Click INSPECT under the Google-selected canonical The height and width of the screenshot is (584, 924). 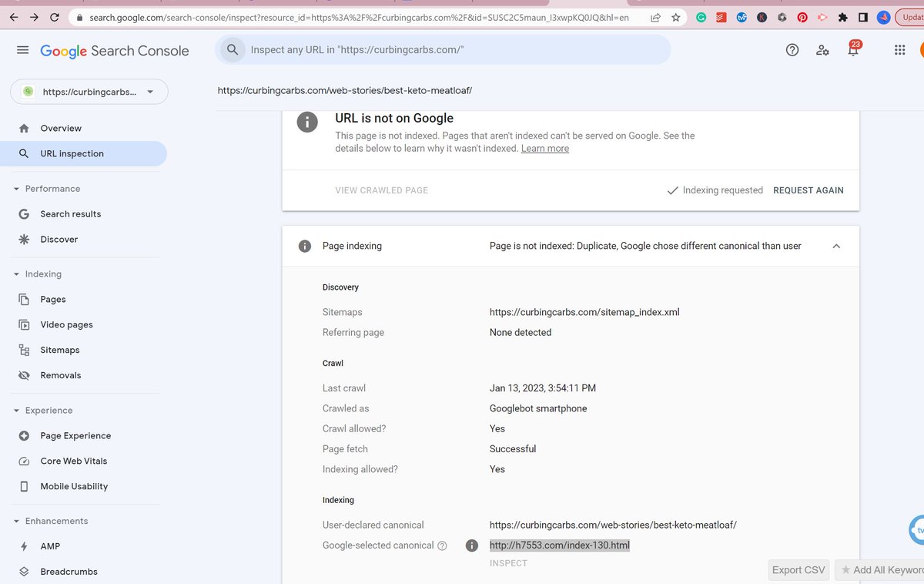coord(508,563)
